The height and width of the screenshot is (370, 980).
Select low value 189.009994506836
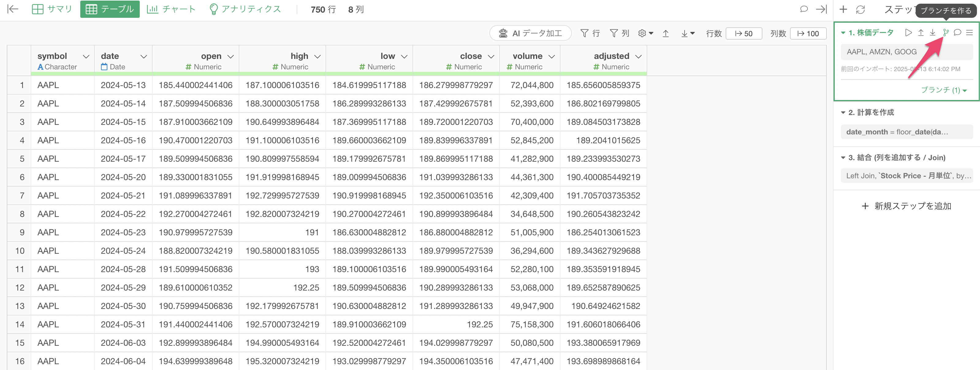point(369,177)
